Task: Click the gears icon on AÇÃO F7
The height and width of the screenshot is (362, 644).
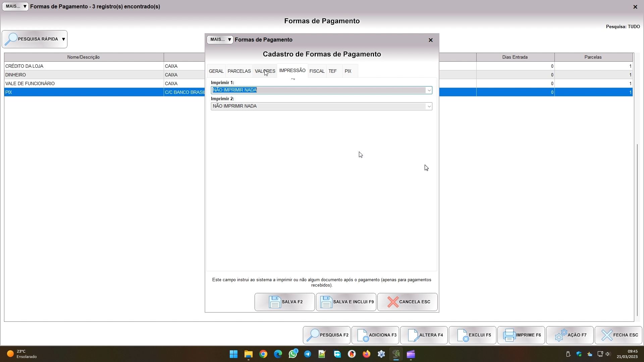Action: click(x=561, y=335)
